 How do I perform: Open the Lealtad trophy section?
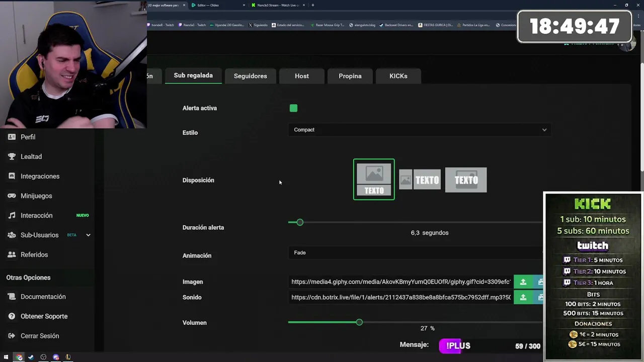pyautogui.click(x=25, y=156)
